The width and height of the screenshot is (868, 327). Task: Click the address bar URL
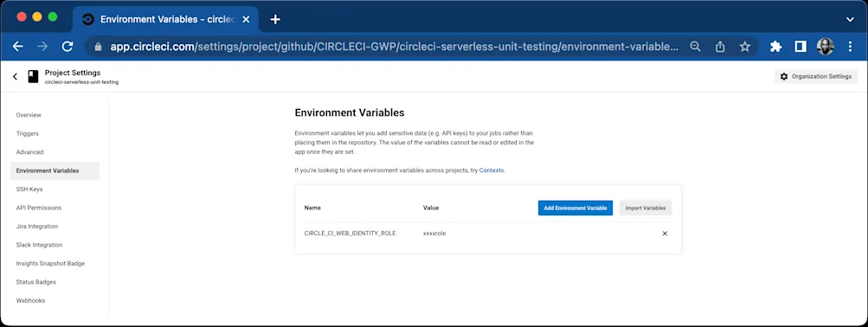pyautogui.click(x=394, y=47)
